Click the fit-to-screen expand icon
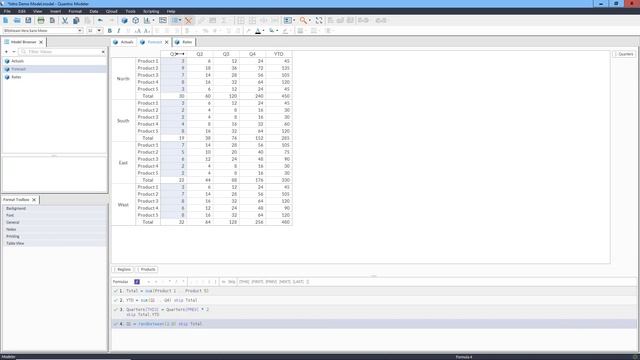 pos(319,20)
